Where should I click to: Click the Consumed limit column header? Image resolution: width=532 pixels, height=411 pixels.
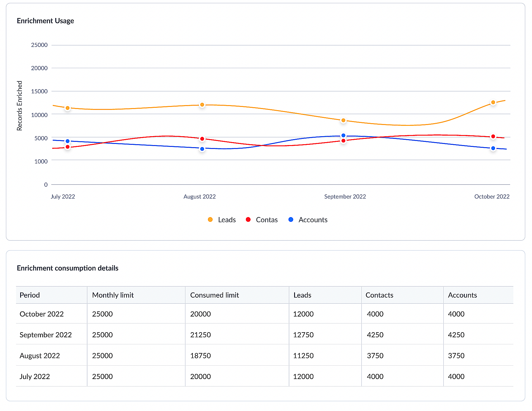click(x=214, y=295)
